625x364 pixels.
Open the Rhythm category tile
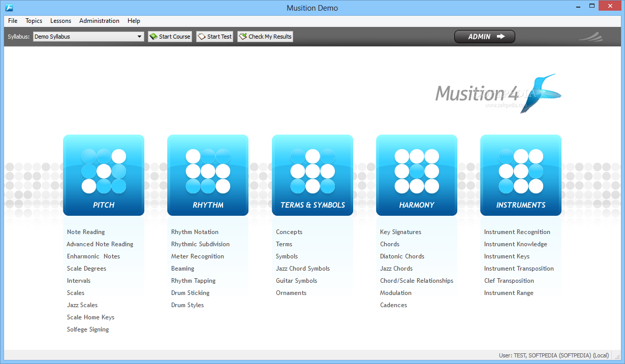pyautogui.click(x=208, y=175)
